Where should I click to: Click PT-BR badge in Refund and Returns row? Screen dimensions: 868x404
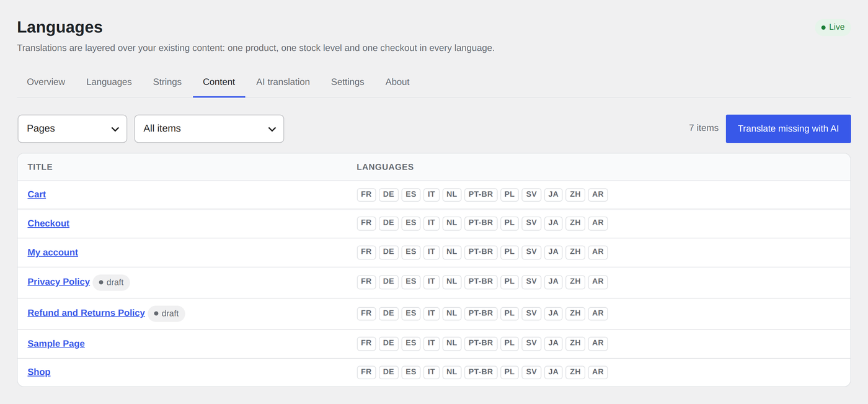[480, 313]
